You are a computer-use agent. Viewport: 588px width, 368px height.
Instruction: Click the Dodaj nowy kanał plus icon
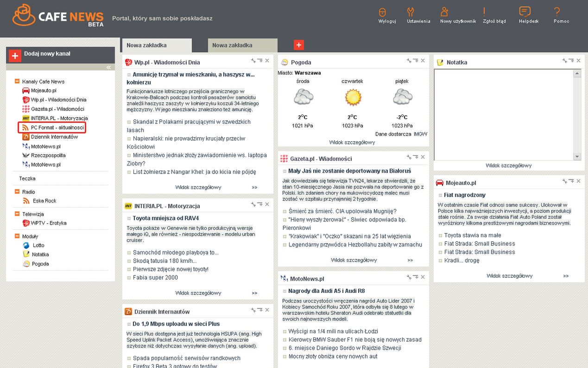pos(15,56)
